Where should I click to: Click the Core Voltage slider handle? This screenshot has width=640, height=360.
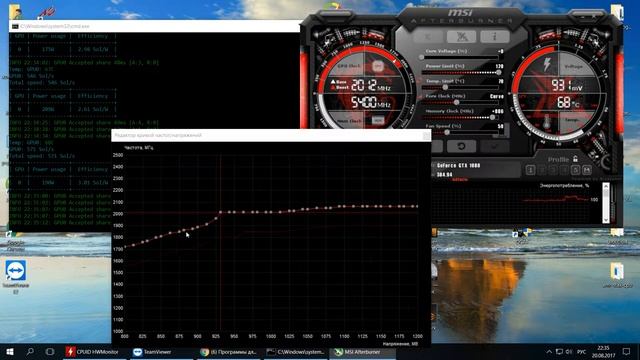coord(422,58)
